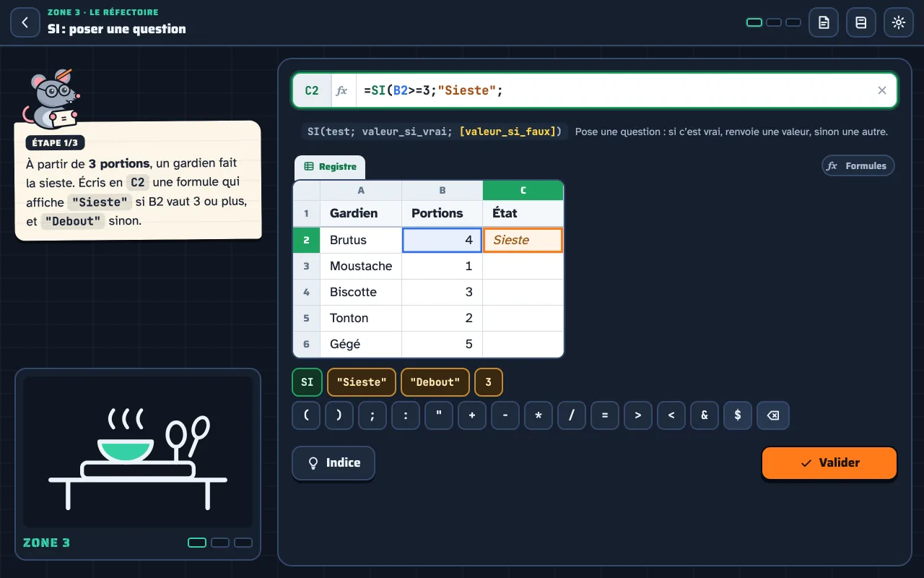Insert closing parenthesis key
Image resolution: width=924 pixels, height=578 pixels.
[339, 415]
